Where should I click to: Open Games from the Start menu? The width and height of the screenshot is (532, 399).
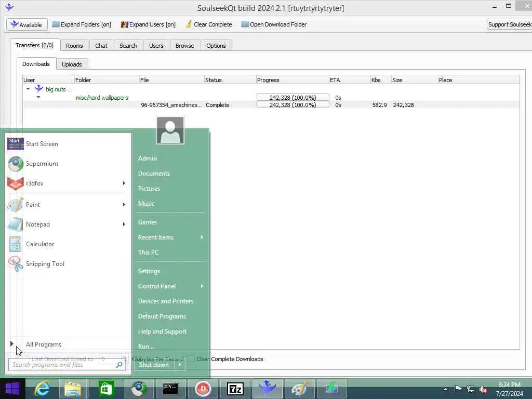click(x=170, y=222)
